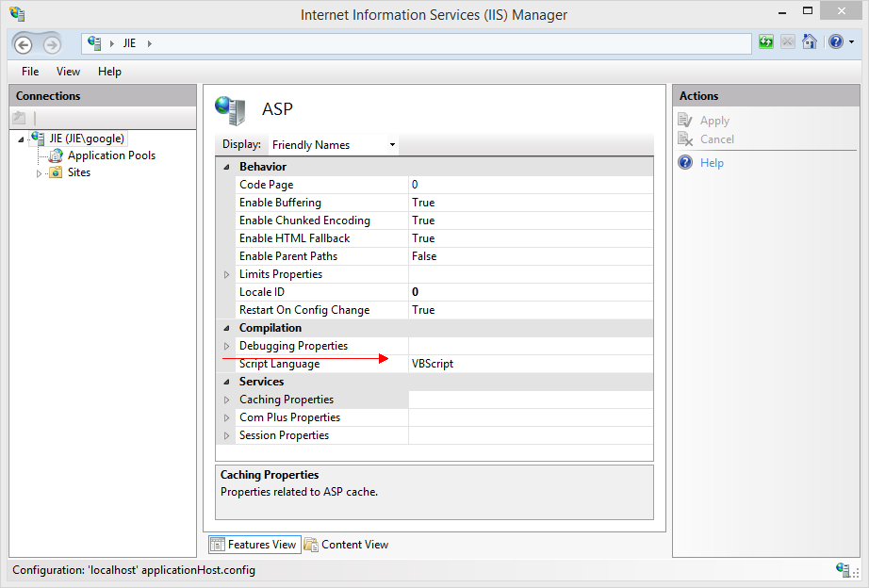Expand the Debugging Properties group
Viewport: 869px width, 588px height.
click(x=227, y=347)
